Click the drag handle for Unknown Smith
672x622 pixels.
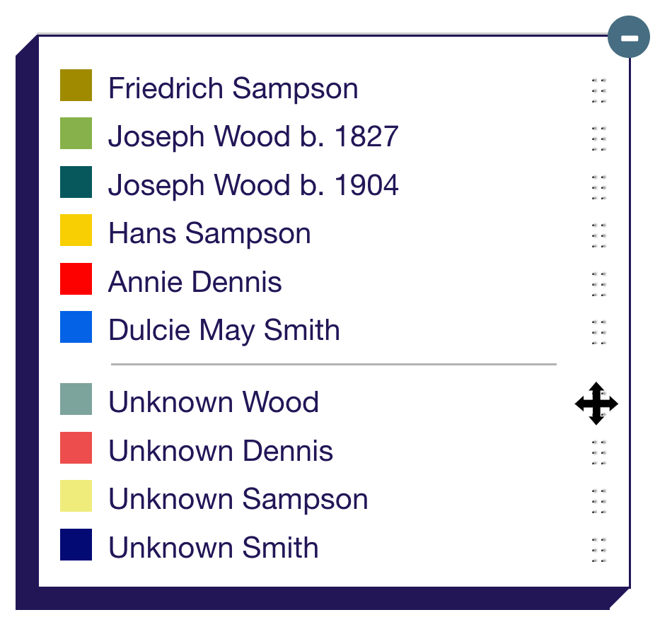(x=598, y=551)
